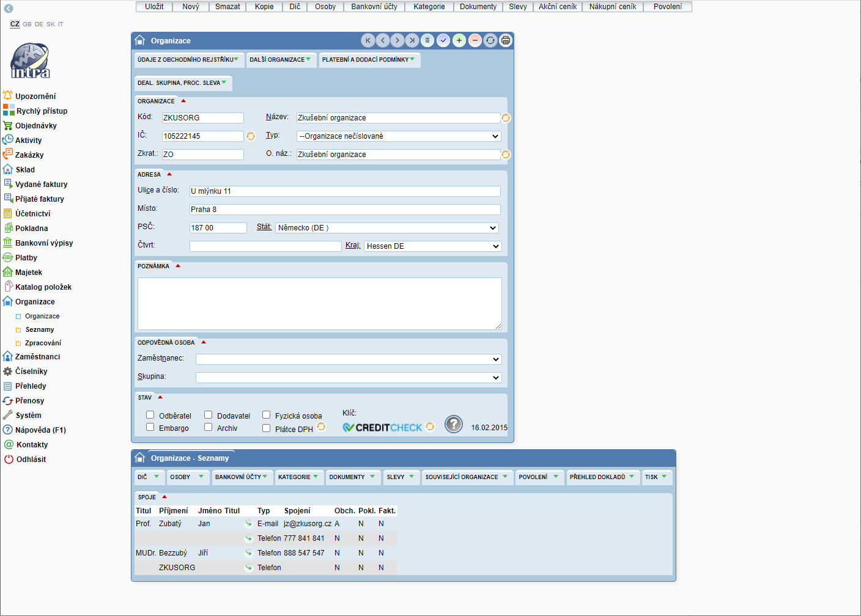Click the refresh icon next to IČ field
The width and height of the screenshot is (861, 616).
pyautogui.click(x=251, y=136)
